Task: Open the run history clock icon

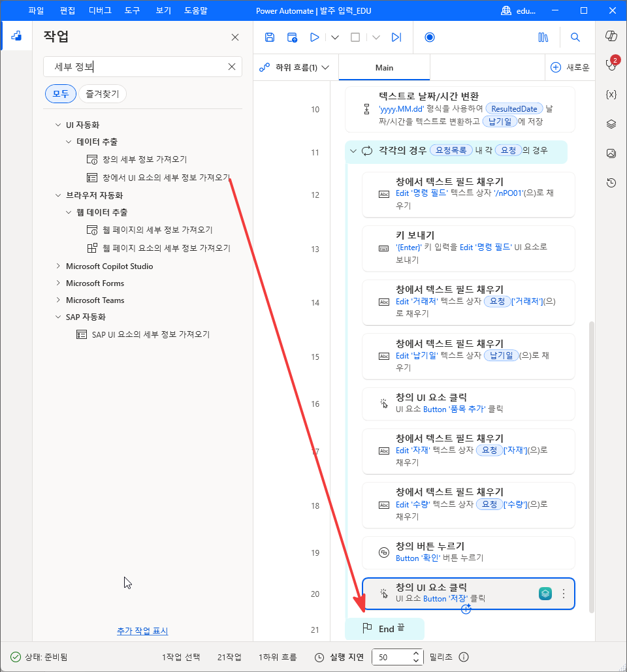Action: (611, 183)
